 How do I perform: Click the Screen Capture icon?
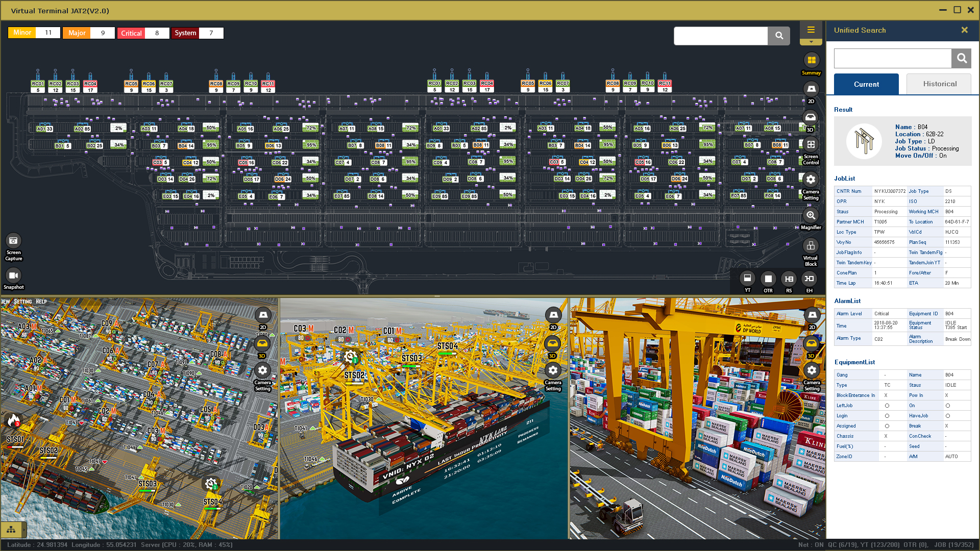[x=13, y=241]
